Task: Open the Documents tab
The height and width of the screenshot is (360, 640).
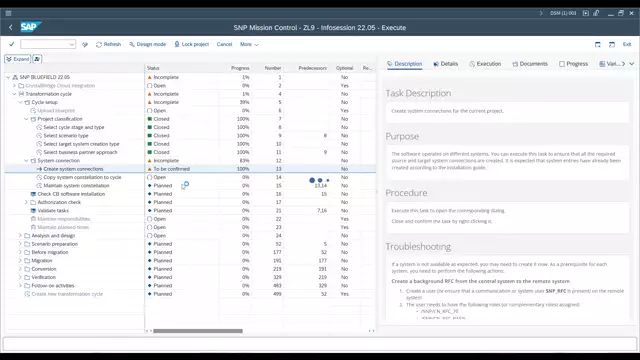Action: click(530, 64)
